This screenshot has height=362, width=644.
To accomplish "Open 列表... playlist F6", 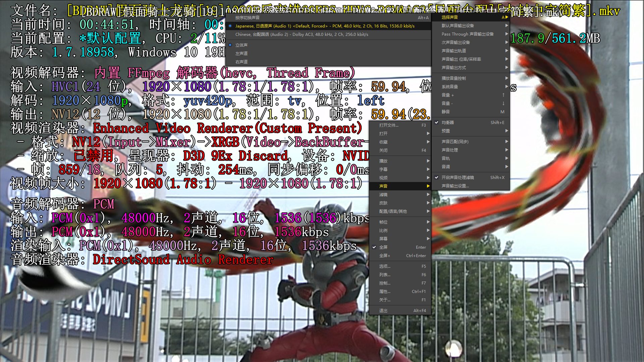I will coord(400,275).
